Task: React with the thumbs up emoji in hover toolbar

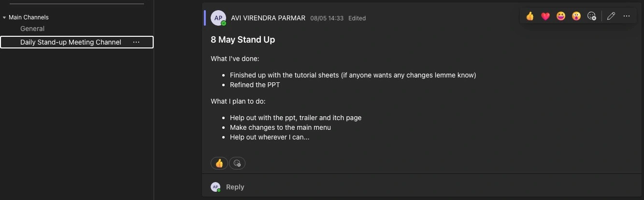Action: (530, 16)
